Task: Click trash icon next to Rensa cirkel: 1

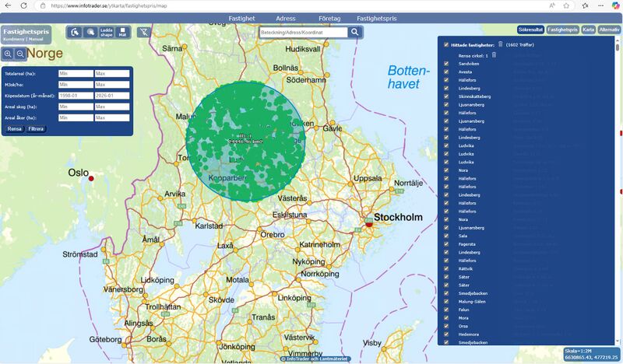Action: [x=494, y=54]
